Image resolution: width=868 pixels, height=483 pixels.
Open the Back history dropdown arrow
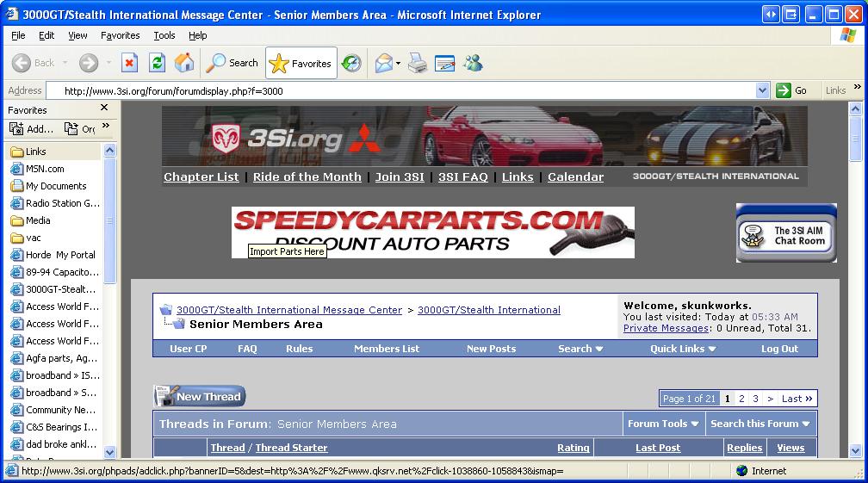[65, 63]
